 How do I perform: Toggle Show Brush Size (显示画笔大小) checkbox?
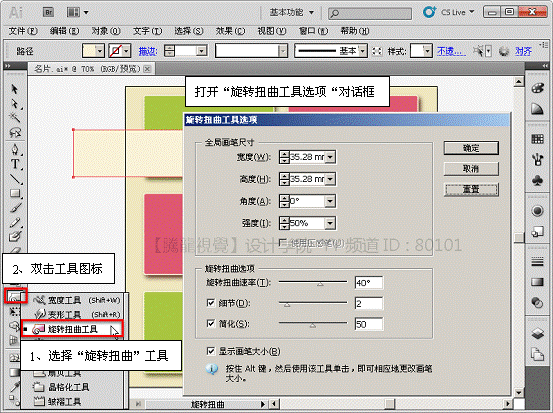click(x=211, y=351)
